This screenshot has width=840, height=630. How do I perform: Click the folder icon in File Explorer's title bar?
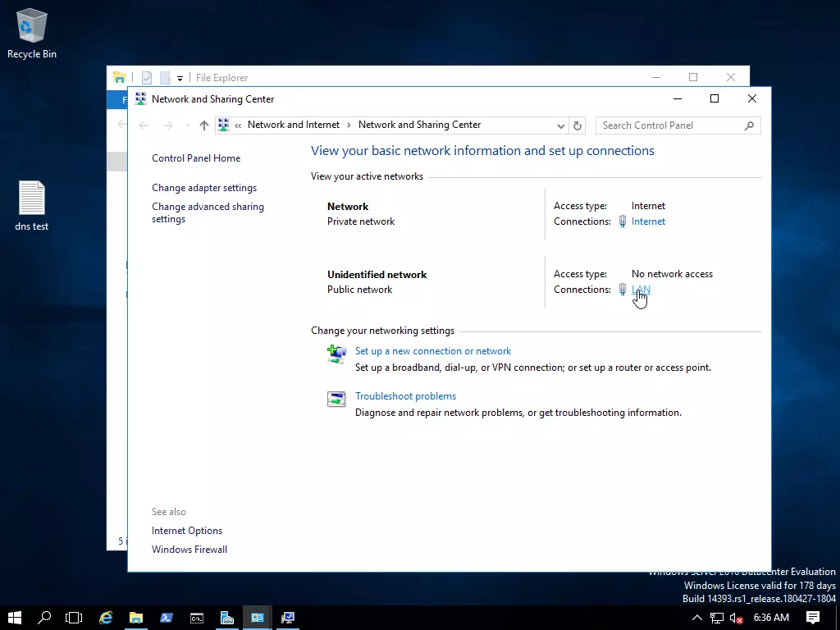120,78
